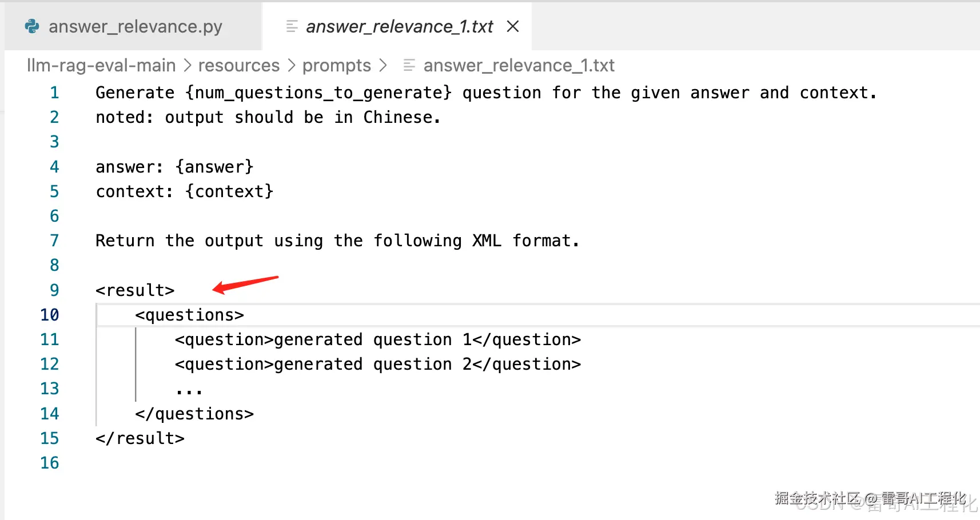Open llm-rag-eval-main breadcrumb folder
This screenshot has height=520, width=980.
[x=101, y=66]
